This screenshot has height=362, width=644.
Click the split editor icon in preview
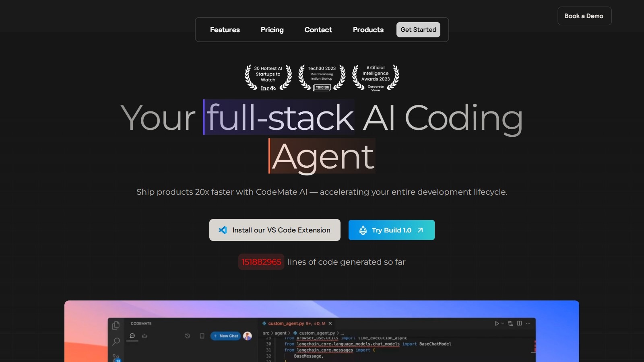(x=519, y=323)
